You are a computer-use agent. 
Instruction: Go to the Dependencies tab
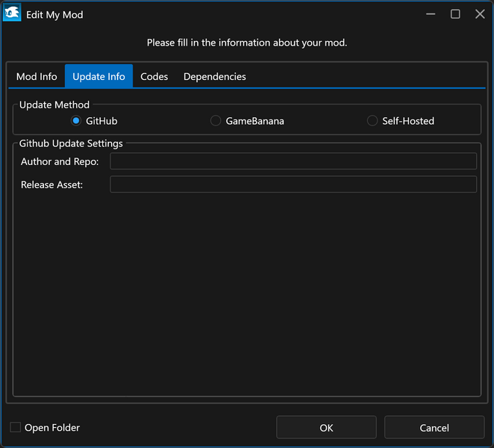(x=215, y=76)
